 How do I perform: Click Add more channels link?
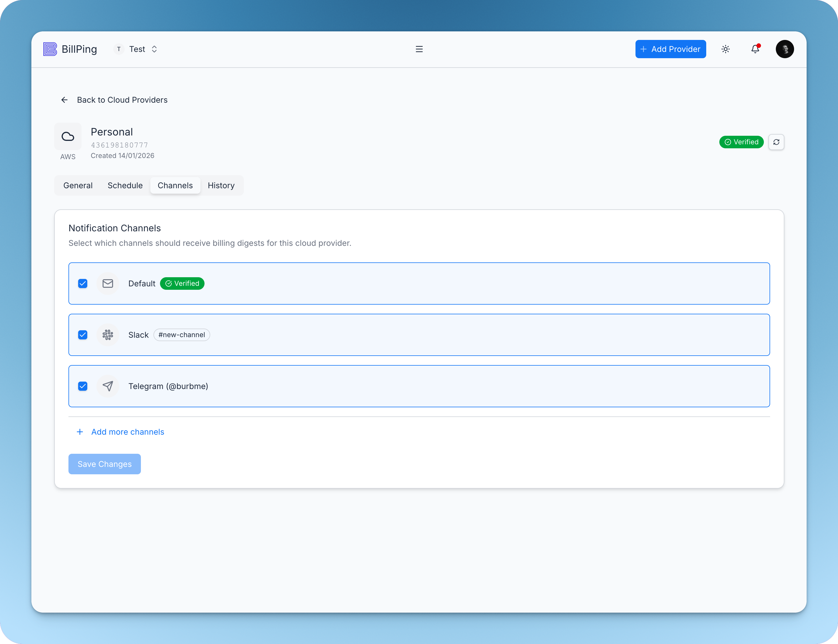pos(127,432)
